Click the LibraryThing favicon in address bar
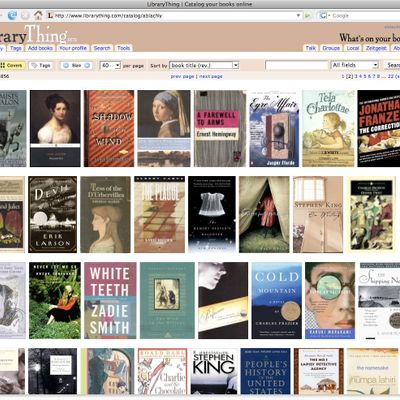 tap(50, 15)
